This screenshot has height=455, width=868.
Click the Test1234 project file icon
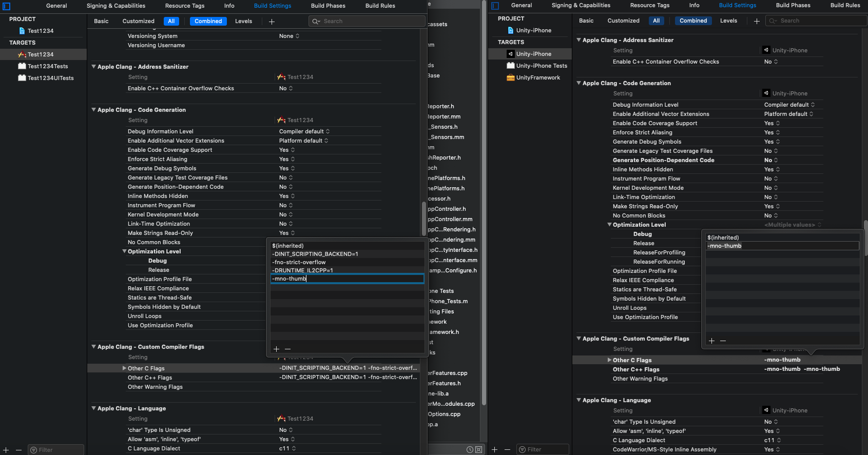coord(22,31)
